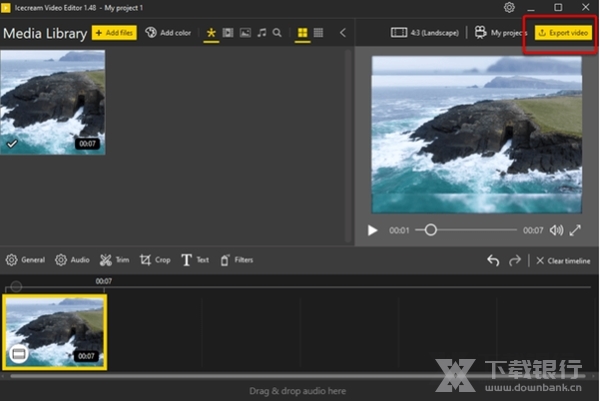This screenshot has width=600, height=401.
Task: Select the Text tool
Action: click(x=195, y=260)
